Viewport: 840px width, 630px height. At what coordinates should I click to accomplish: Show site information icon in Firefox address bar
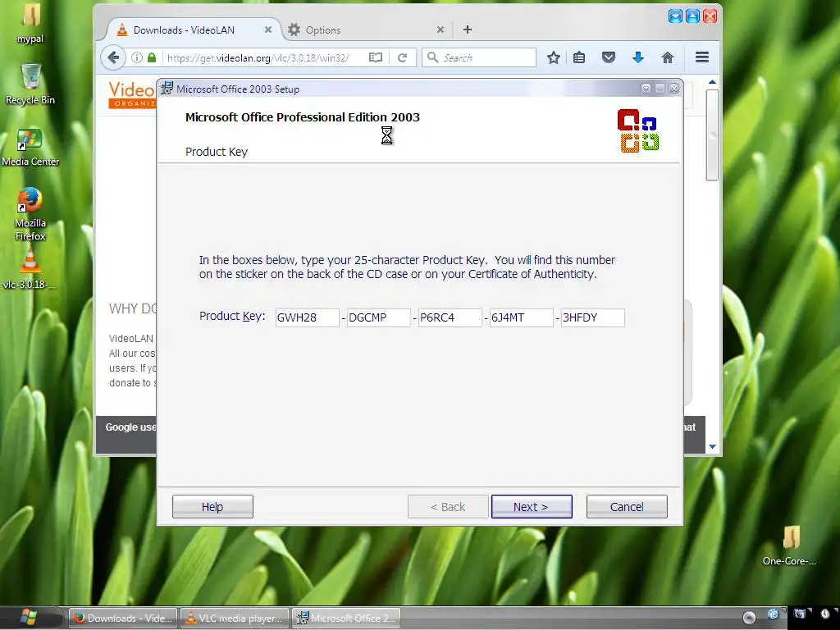point(137,57)
